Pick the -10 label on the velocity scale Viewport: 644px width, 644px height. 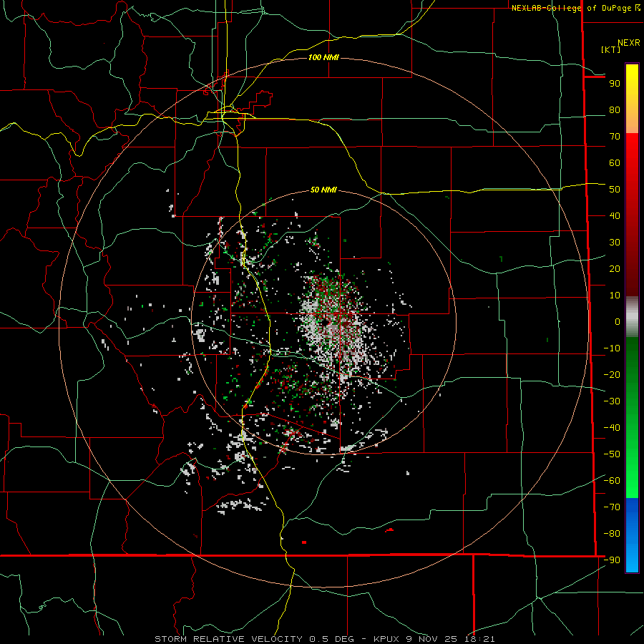click(x=612, y=348)
